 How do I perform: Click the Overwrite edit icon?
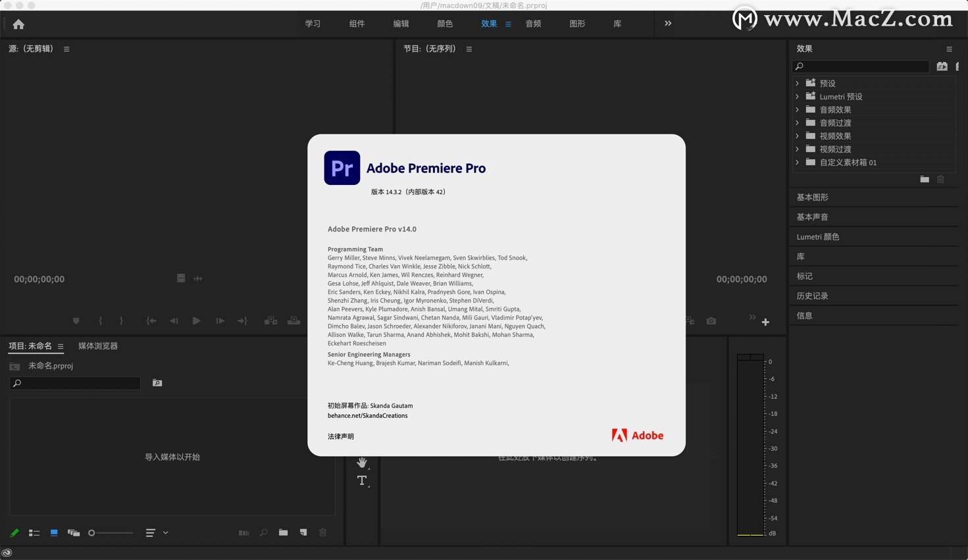pyautogui.click(x=293, y=321)
